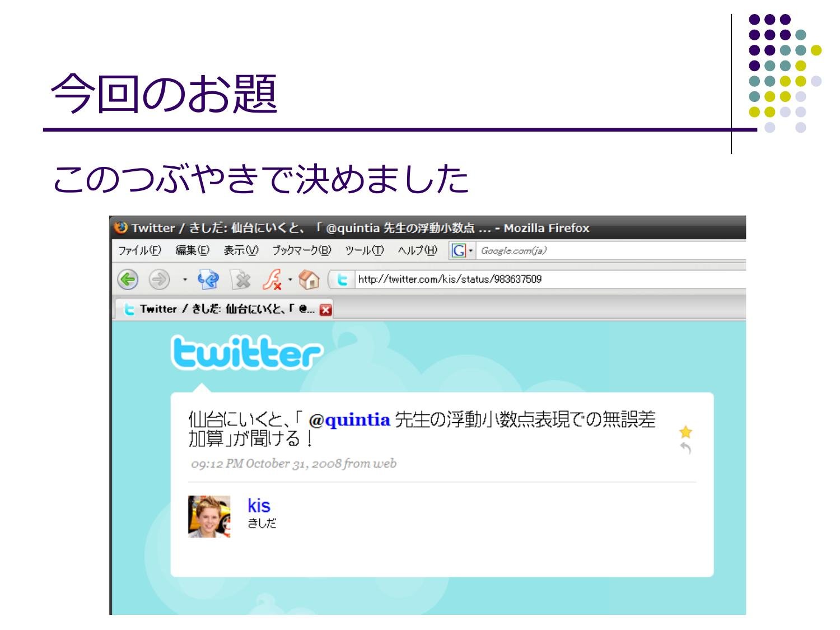Open the back/forward history dropdown arrow
This screenshot has height=630, width=840.
(x=184, y=279)
